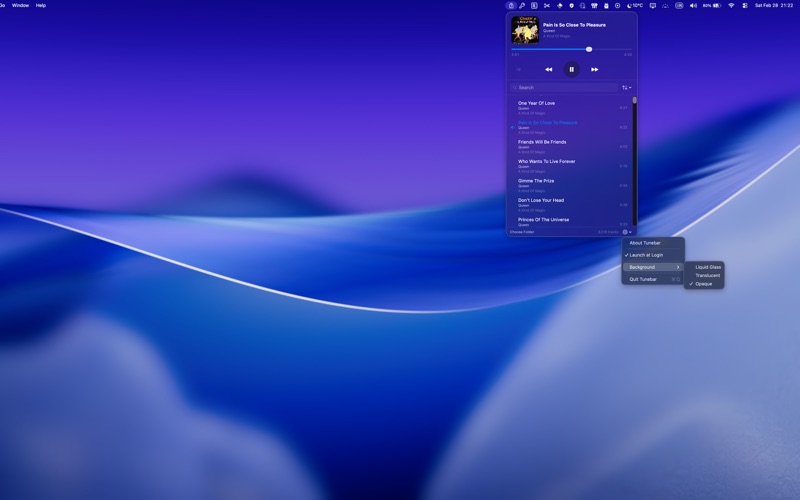Toggle shuffle mode in the player
Screen dimensions: 800x500
click(518, 69)
